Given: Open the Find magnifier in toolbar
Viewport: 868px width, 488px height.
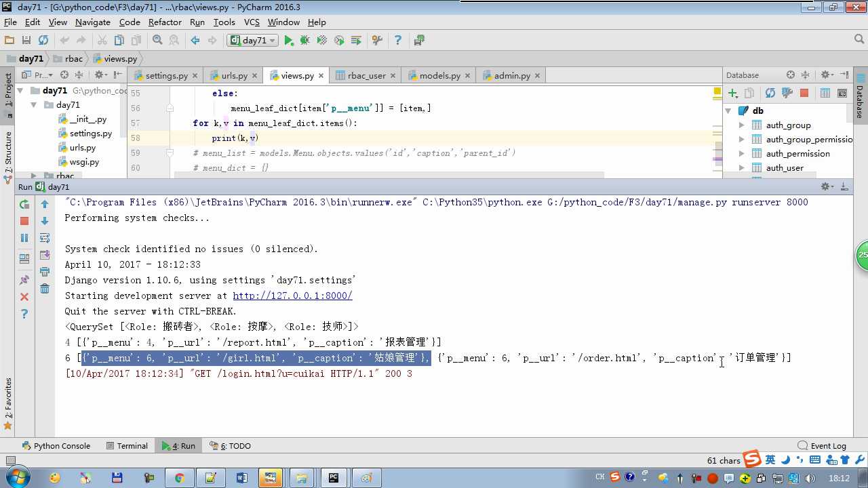Looking at the screenshot, I should click(x=157, y=41).
